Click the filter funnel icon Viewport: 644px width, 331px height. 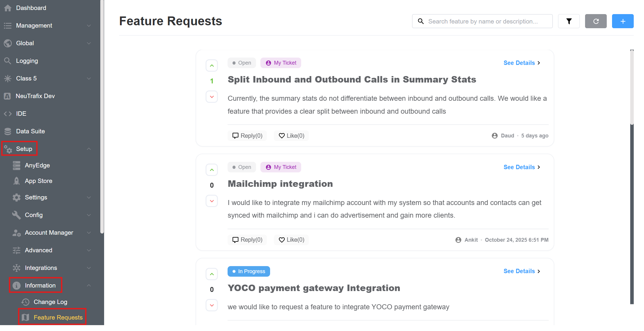[569, 21]
